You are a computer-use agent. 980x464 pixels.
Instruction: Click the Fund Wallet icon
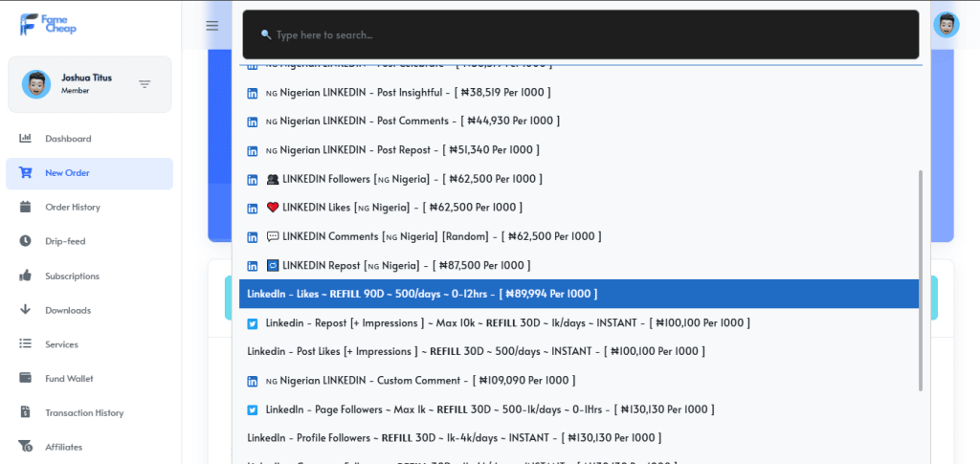pos(26,378)
